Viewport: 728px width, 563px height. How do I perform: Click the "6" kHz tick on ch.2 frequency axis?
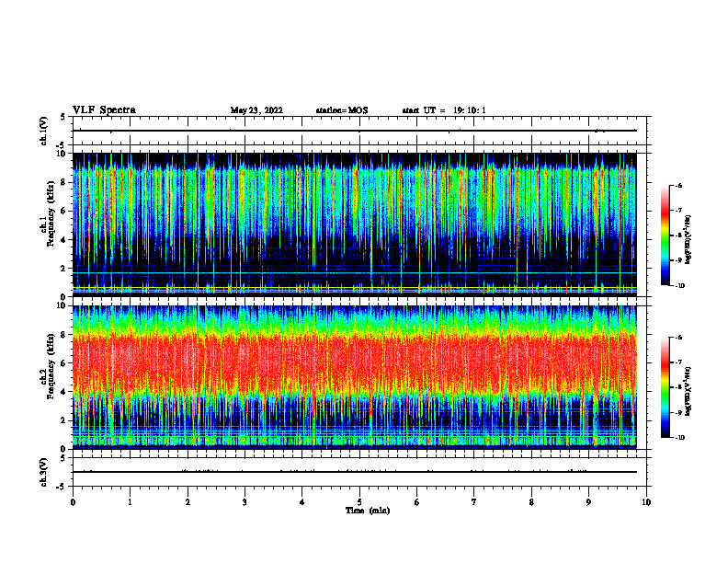64,363
